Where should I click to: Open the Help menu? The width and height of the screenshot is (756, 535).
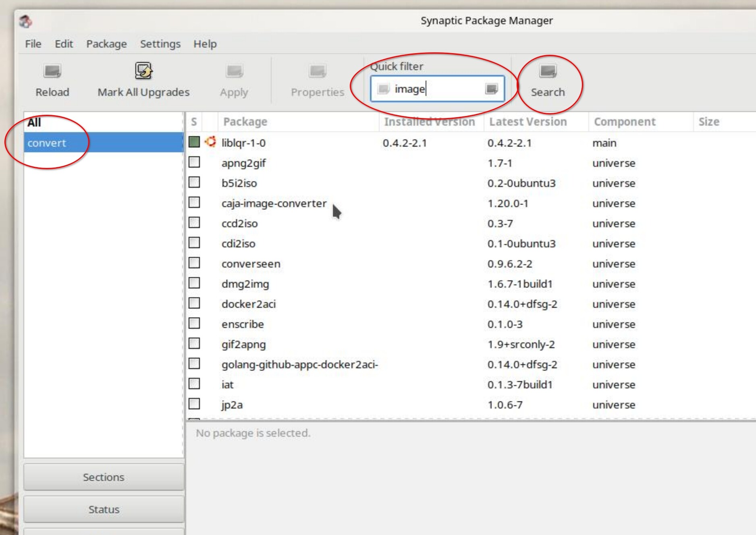(x=205, y=44)
